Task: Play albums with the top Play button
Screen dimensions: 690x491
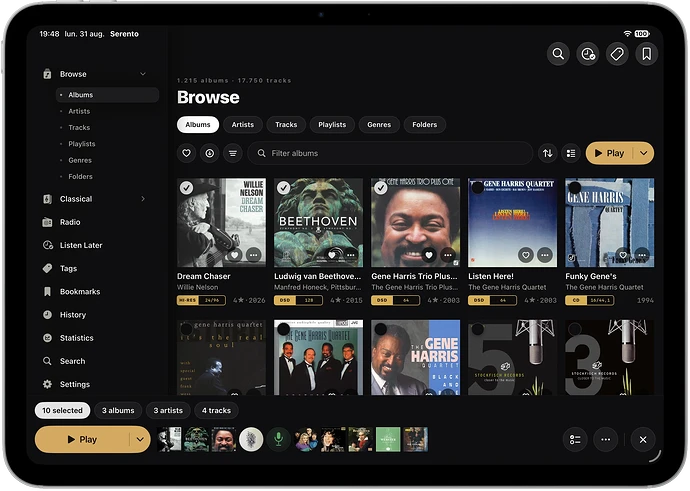Action: tap(609, 153)
